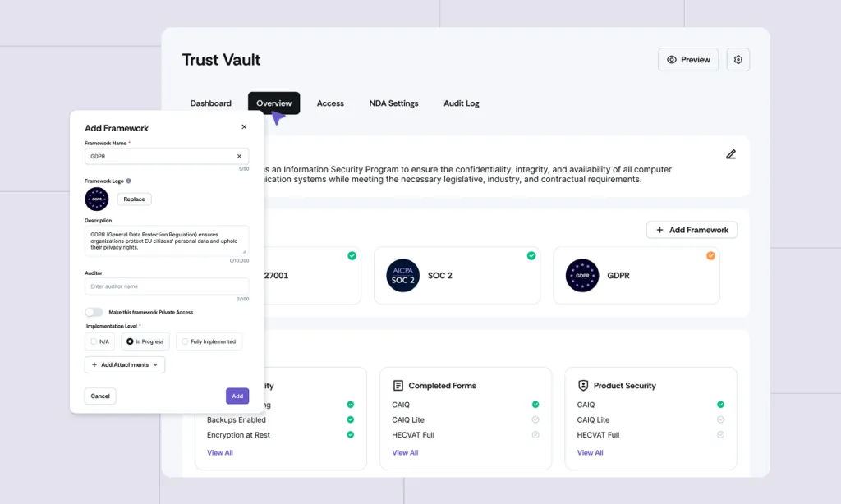Click the edit pencil icon on the description

pyautogui.click(x=730, y=153)
